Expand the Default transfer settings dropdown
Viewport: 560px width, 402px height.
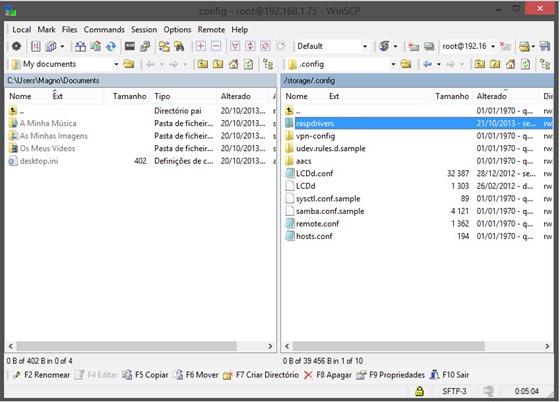point(365,46)
